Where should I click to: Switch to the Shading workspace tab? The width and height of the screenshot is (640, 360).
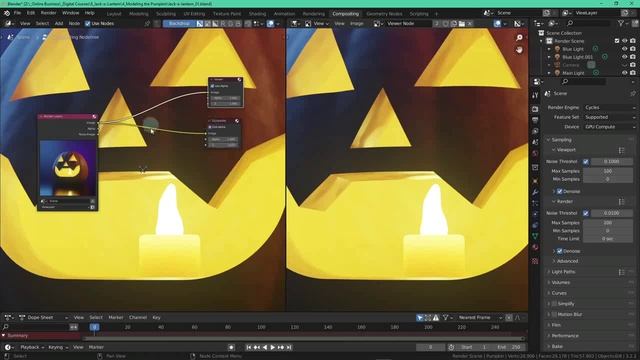257,14
